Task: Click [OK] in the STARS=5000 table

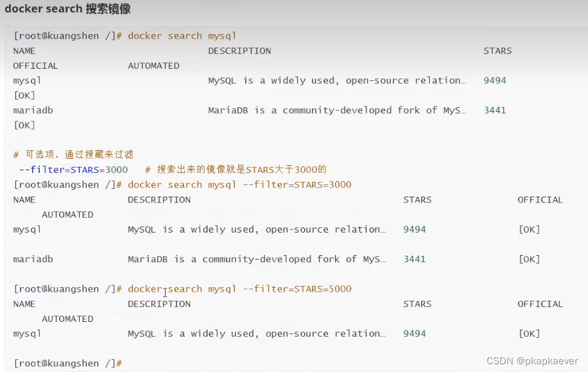Action: (529, 333)
